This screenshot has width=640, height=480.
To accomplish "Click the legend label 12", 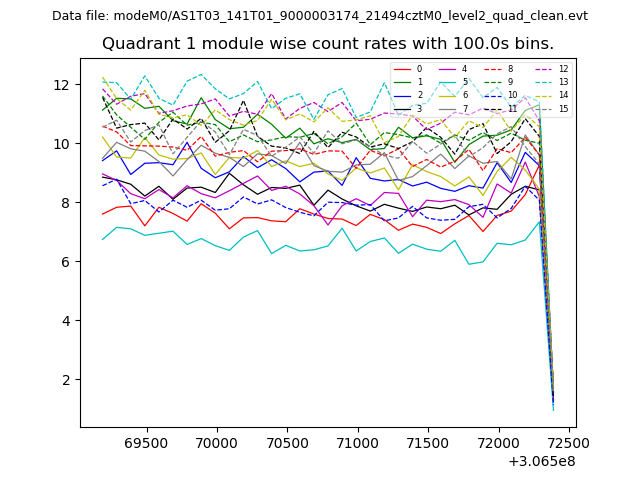I will coord(563,69).
